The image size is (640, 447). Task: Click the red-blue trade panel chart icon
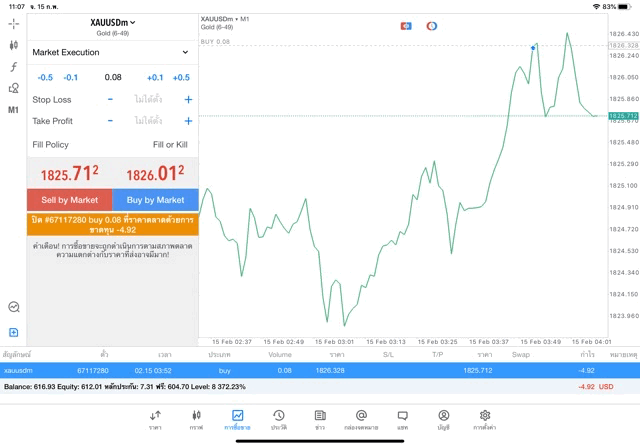pos(406,26)
